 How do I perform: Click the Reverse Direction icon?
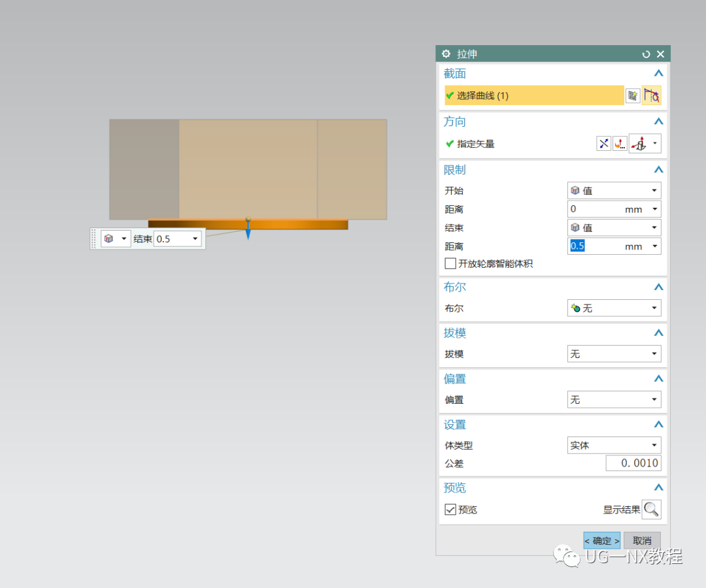[x=603, y=144]
